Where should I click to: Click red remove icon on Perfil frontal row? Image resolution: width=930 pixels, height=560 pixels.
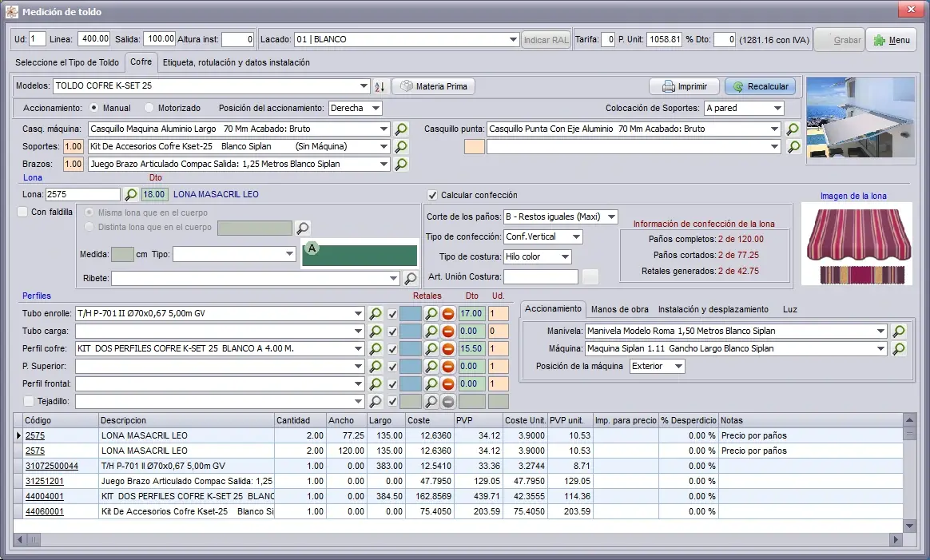(448, 383)
